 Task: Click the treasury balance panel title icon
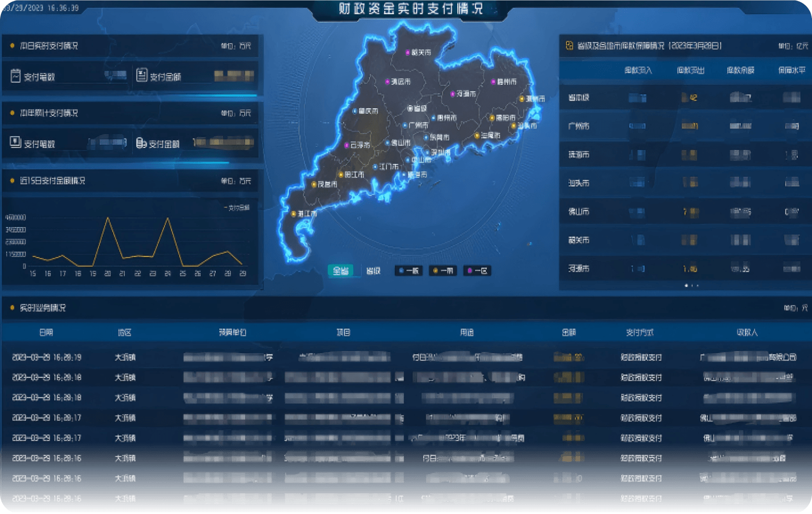[569, 46]
